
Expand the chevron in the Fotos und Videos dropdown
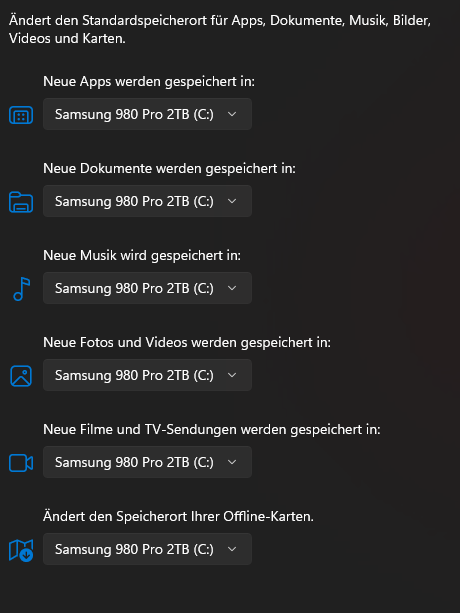(232, 375)
